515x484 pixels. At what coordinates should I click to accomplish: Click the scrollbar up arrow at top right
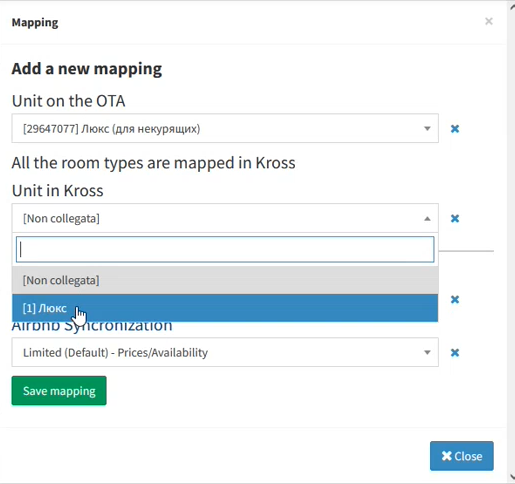click(x=512, y=7)
